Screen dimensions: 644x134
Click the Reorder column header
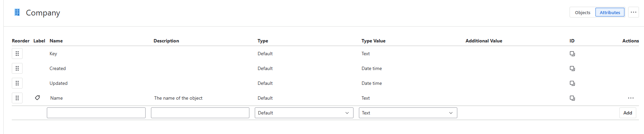click(21, 41)
